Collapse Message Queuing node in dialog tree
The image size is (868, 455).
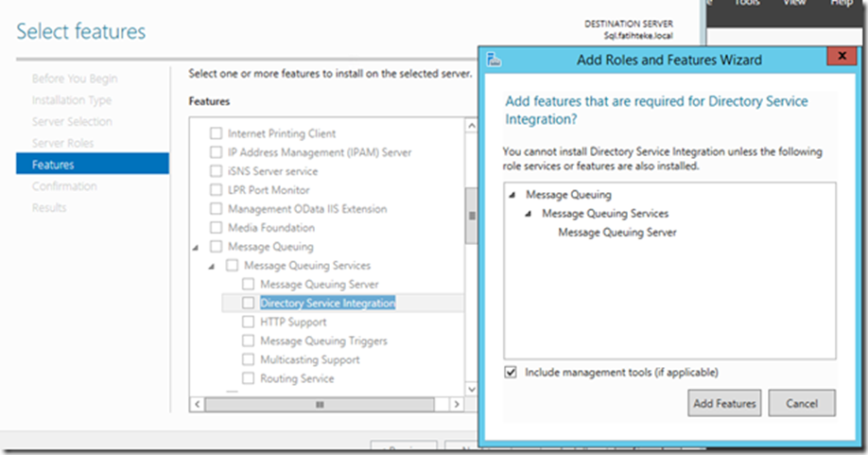(512, 195)
